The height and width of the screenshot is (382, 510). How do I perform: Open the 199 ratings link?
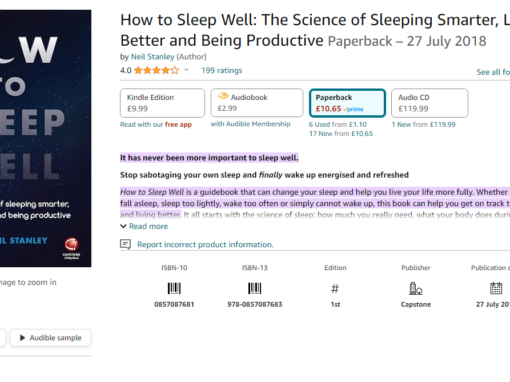coord(222,70)
